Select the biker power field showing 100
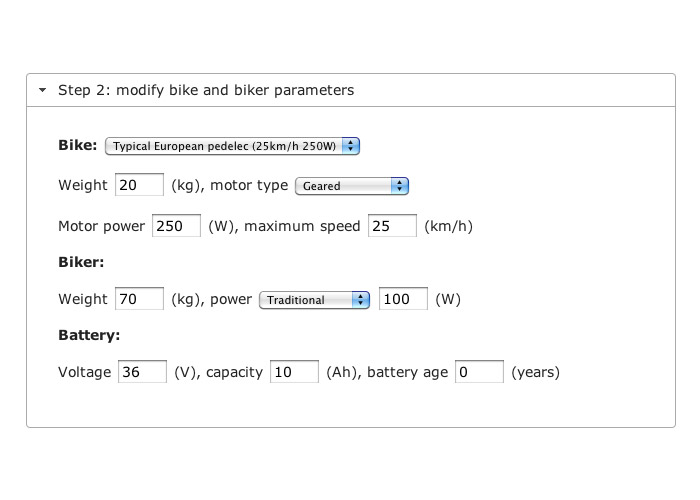The width and height of the screenshot is (700, 500). 404,299
